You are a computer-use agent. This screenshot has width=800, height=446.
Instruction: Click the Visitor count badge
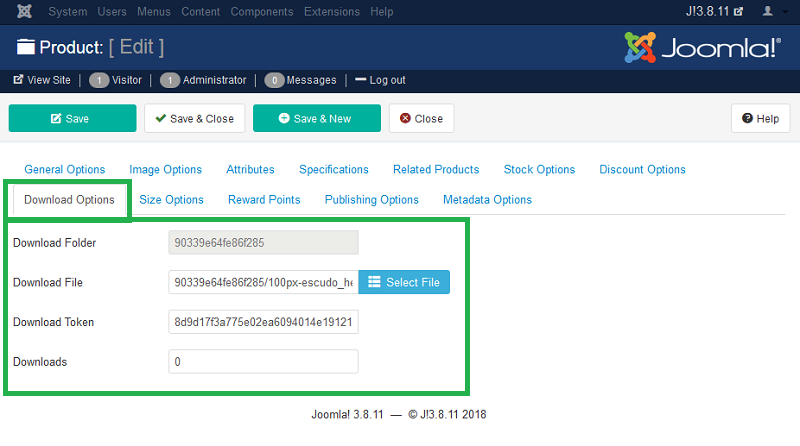[99, 80]
